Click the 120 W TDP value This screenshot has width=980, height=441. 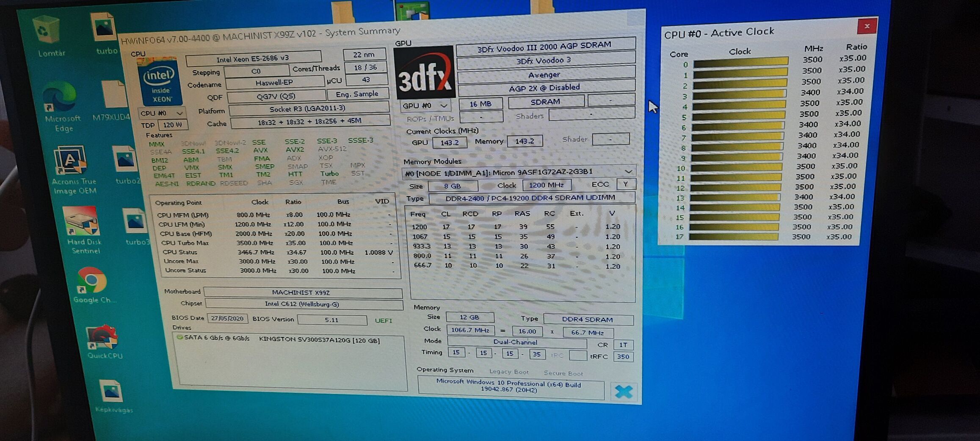click(x=173, y=125)
